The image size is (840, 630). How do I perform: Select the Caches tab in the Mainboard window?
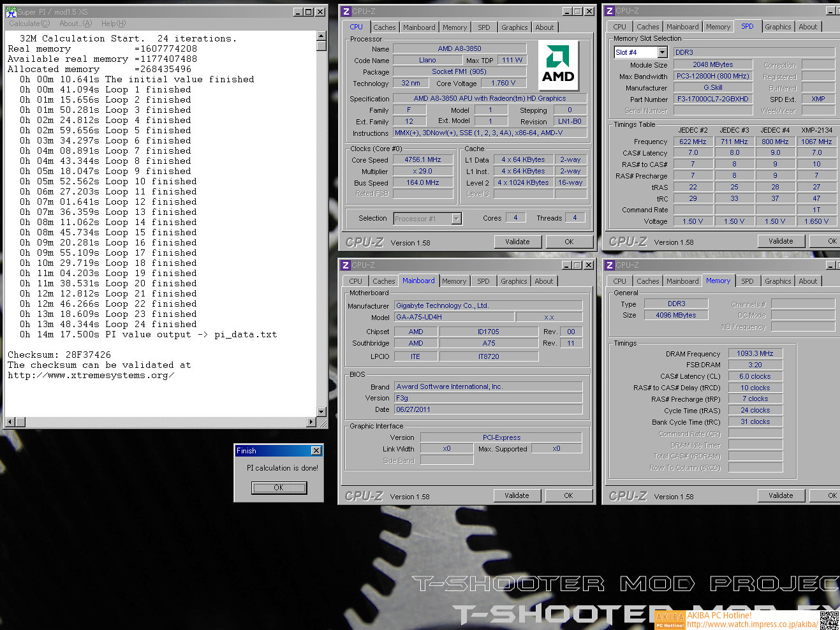[x=384, y=281]
